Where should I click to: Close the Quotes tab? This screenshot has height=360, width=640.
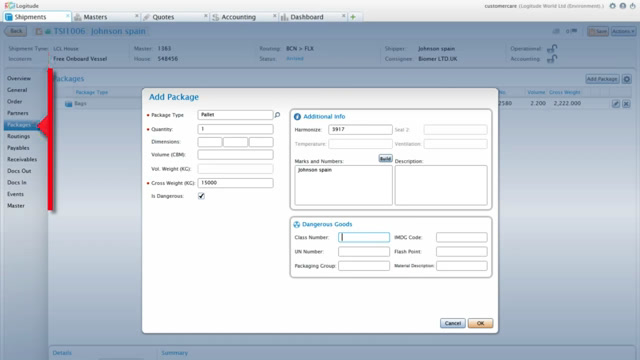[206, 16]
